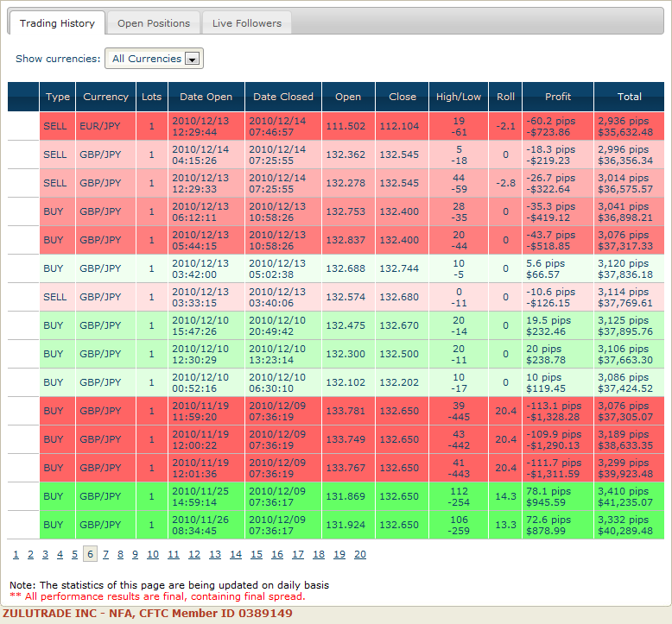Click the Lots column header
Screen dimensions: 672x624
[x=152, y=97]
